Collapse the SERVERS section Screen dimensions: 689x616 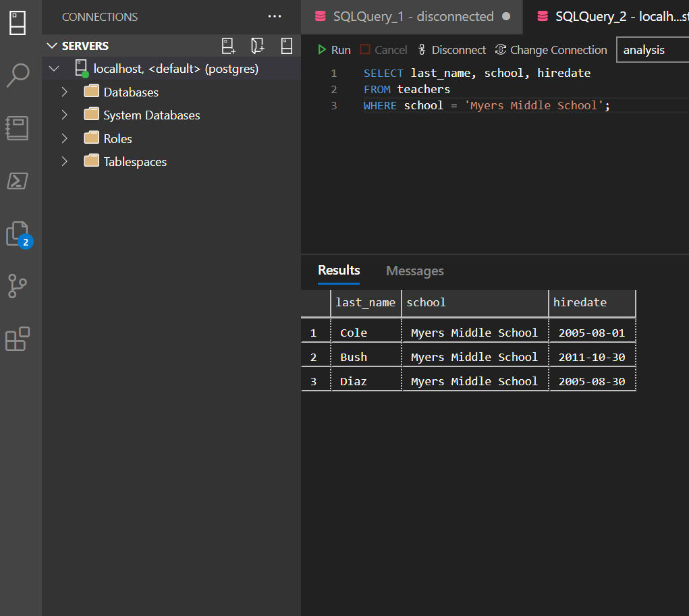53,46
